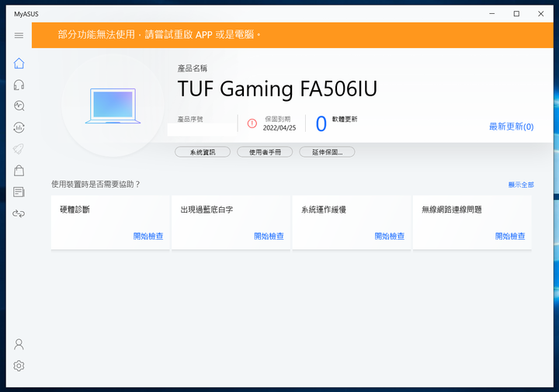Screen dimensions: 559x392
Task: Click the laptop product image
Action: click(113, 106)
